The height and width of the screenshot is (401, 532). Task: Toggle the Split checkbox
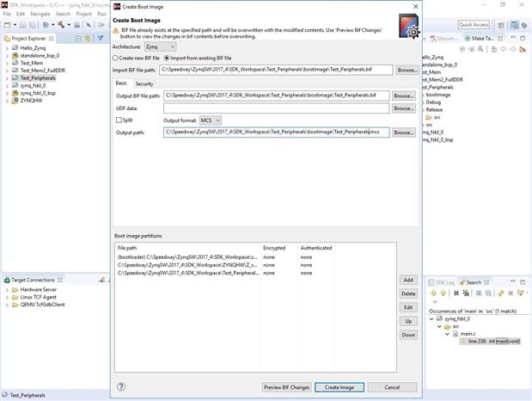point(119,120)
